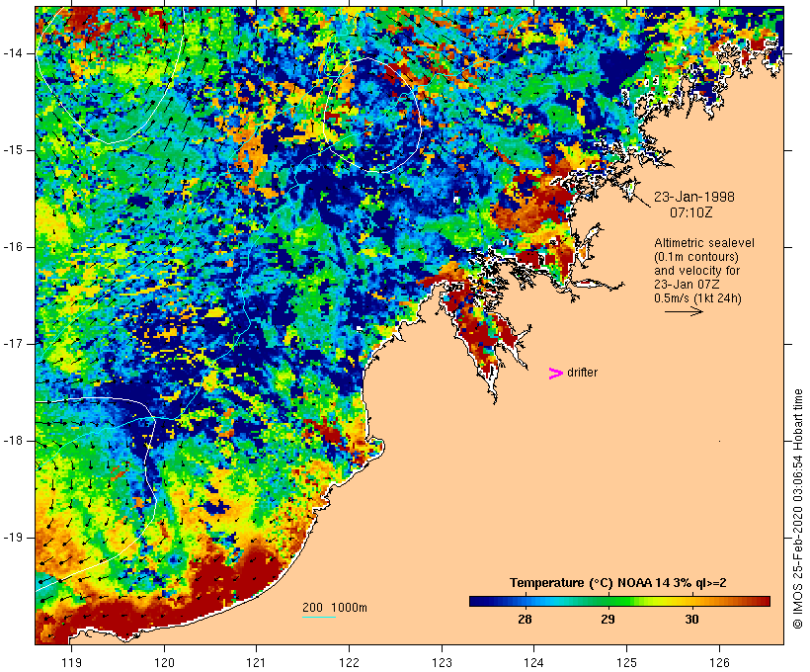Viewport: 810px width, 672px height.
Task: Click the 'Altimetric sealevel' caption line
Action: coord(704,243)
